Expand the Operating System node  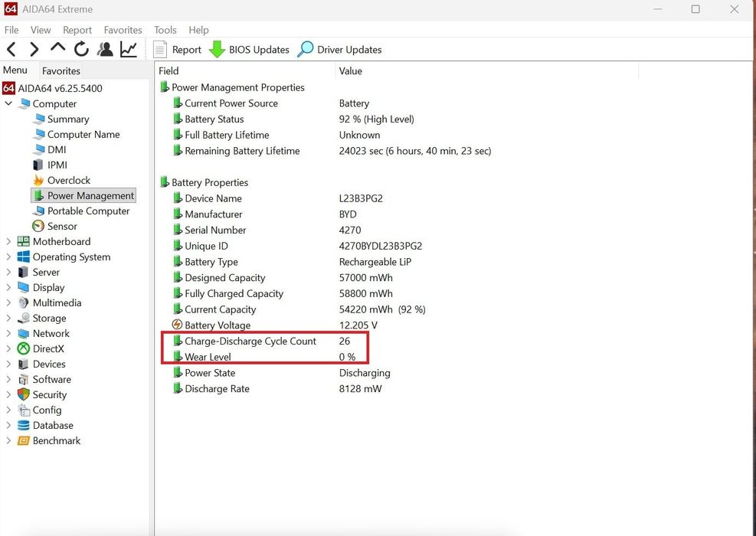8,257
